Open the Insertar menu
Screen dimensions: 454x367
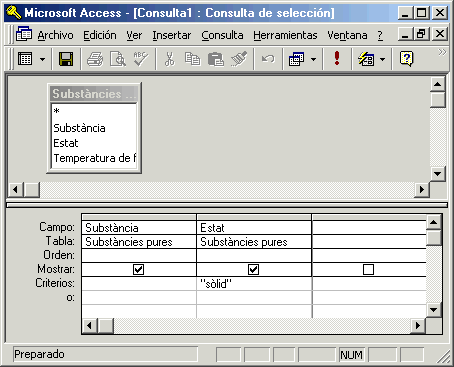click(x=172, y=35)
